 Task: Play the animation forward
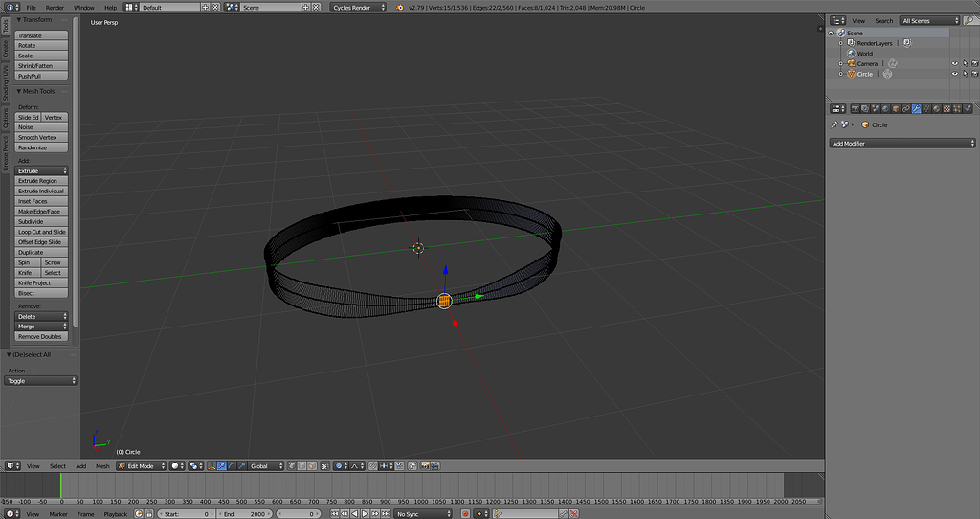(365, 514)
